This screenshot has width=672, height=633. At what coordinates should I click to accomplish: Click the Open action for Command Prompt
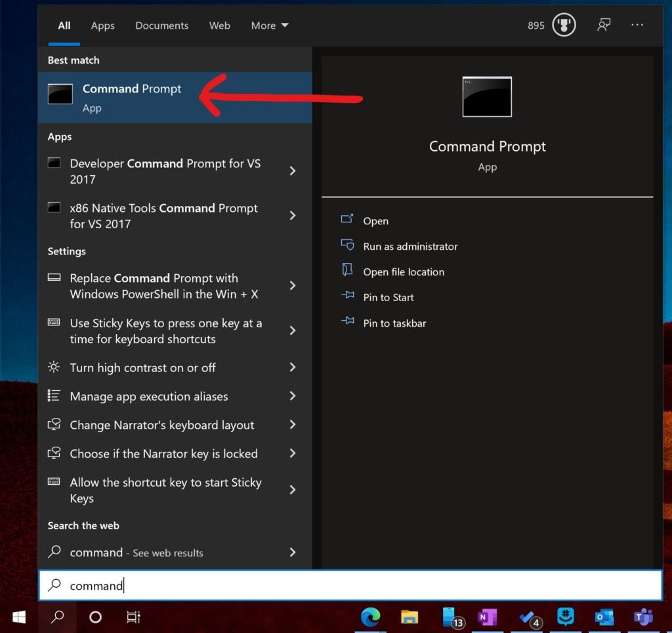375,221
